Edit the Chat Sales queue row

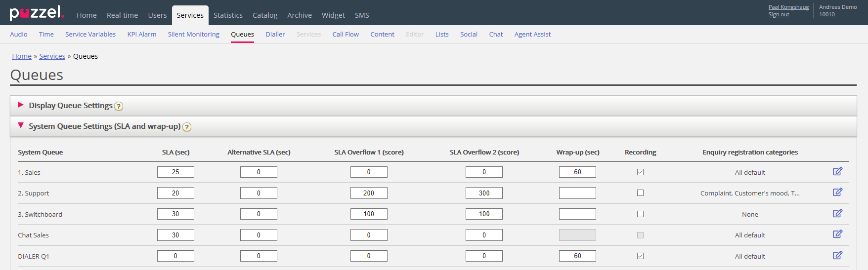837,234
